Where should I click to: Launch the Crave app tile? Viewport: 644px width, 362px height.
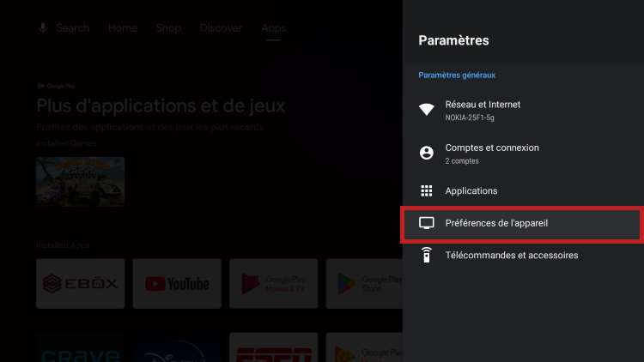pos(80,350)
